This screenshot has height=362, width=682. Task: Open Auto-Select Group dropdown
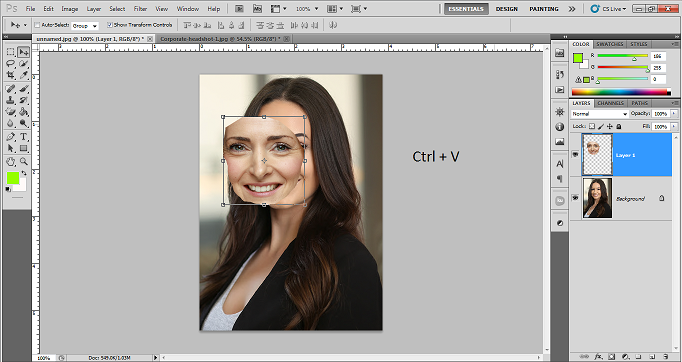[x=85, y=26]
